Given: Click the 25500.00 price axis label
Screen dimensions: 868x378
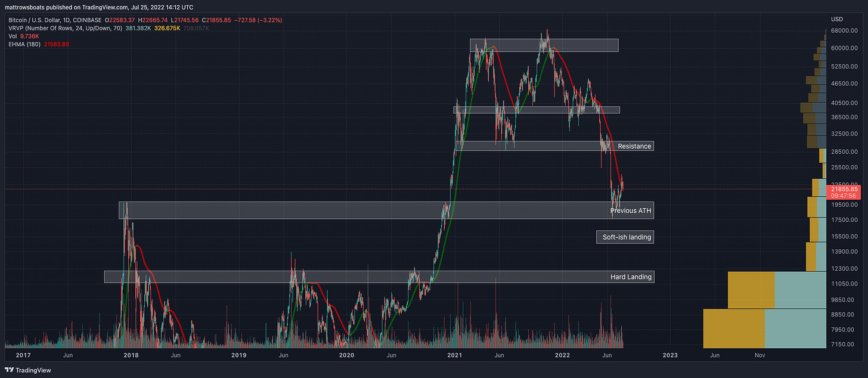Looking at the screenshot, I should click(x=844, y=168).
